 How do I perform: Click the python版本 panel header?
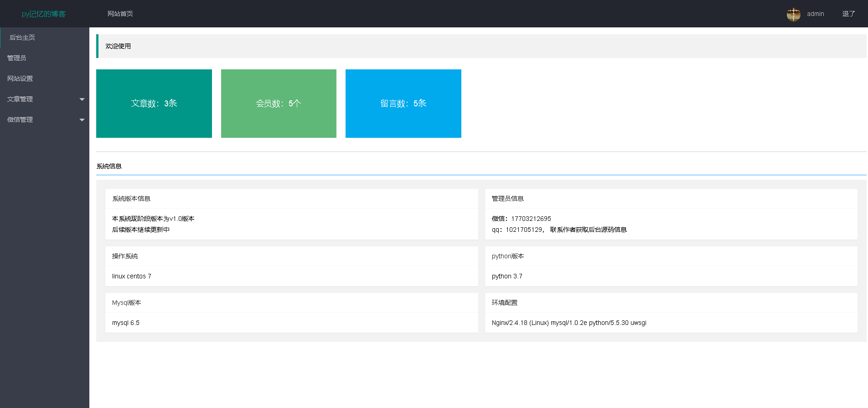pos(671,256)
